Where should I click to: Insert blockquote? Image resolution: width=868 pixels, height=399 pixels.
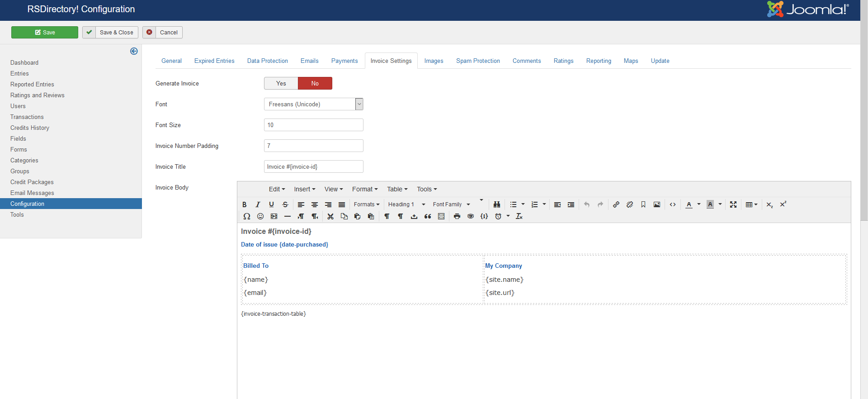click(x=428, y=216)
